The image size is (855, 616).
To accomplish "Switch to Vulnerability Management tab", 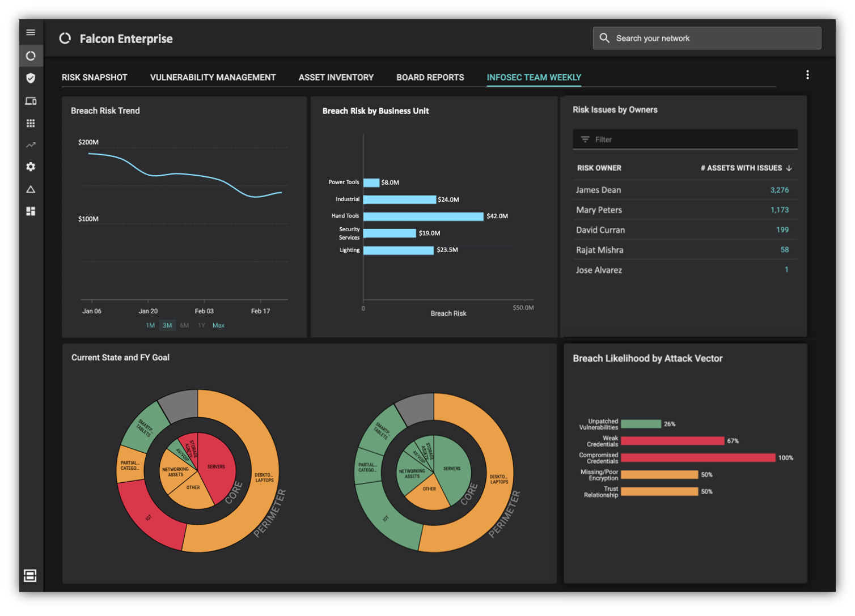I will pos(213,77).
